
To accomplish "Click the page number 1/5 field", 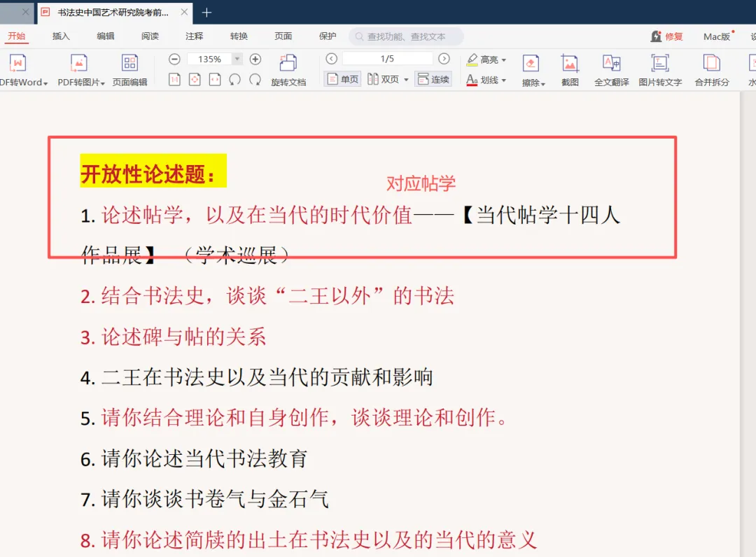I will tap(387, 59).
